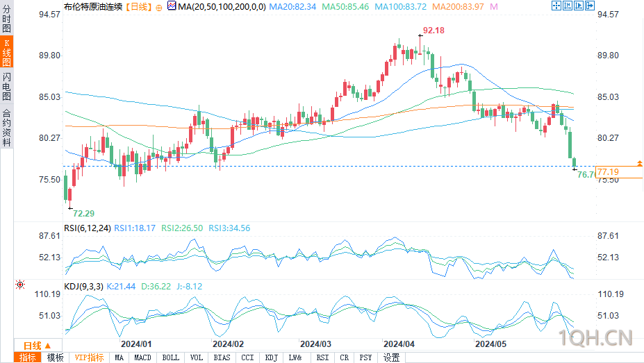
Task: Click the RSI(6,12,24) panel label
Action: pyautogui.click(x=88, y=228)
